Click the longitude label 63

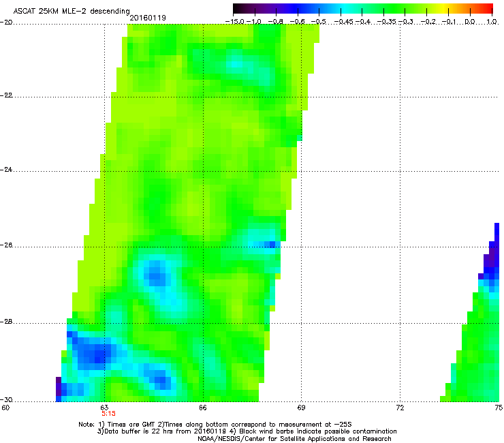[x=104, y=408]
